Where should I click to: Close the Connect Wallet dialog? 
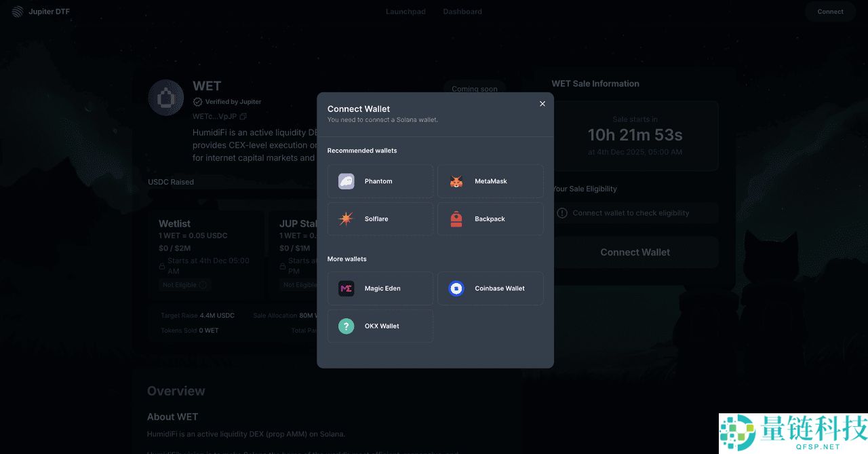542,104
